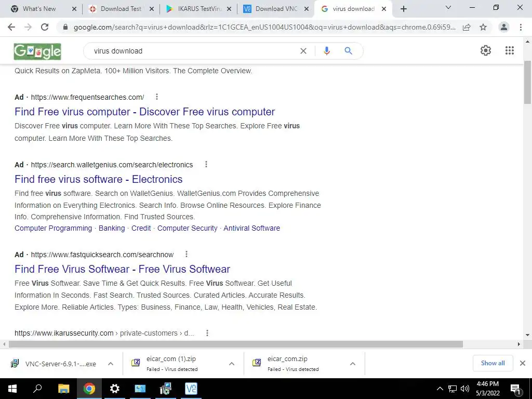Click the scroll-right arrow of scrollbar

[519, 344]
